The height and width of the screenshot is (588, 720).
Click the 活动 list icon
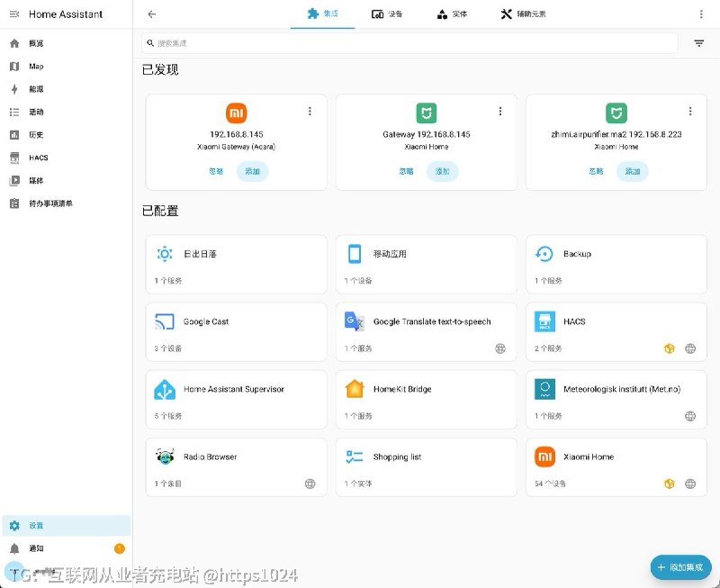14,112
